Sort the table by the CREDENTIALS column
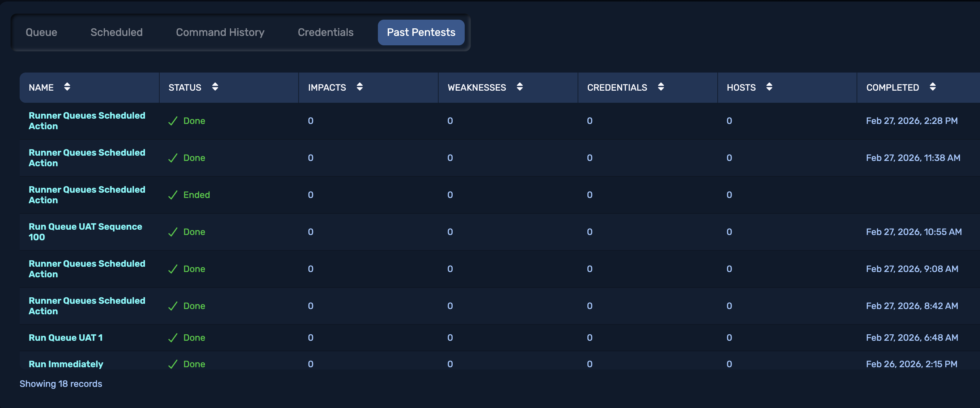The image size is (980, 408). pos(661,87)
